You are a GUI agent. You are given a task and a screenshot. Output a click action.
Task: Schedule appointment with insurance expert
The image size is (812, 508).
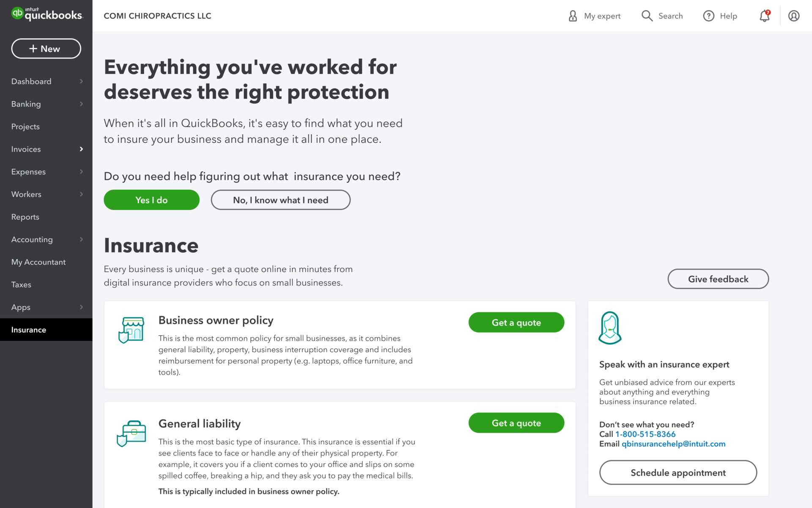678,472
